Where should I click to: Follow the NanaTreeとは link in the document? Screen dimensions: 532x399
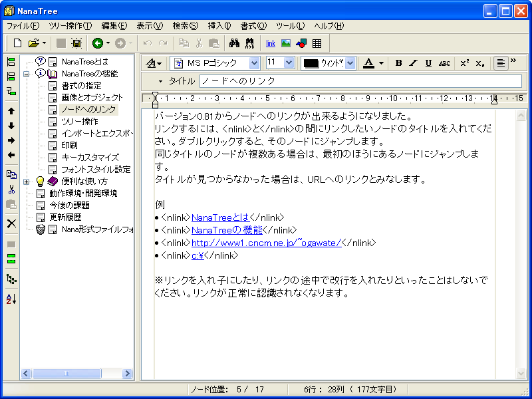click(x=220, y=217)
